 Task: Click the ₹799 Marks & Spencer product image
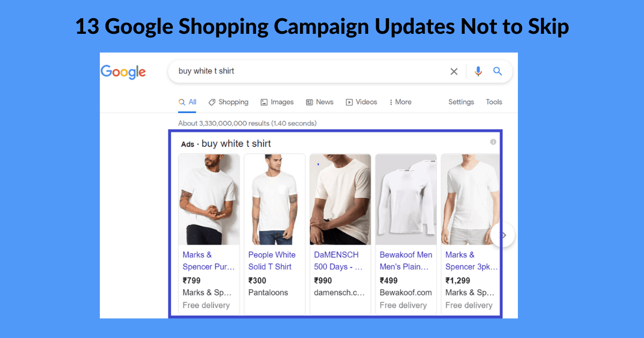click(x=209, y=200)
